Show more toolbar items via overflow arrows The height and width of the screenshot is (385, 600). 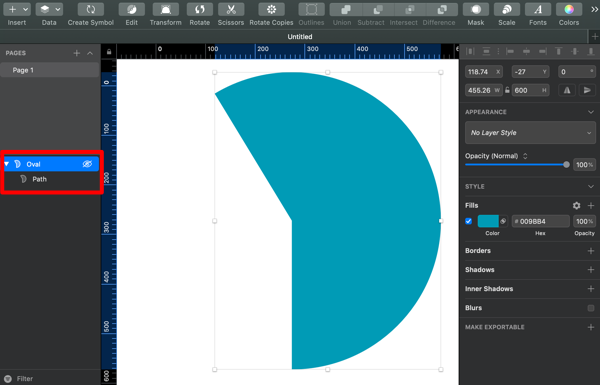coord(594,10)
